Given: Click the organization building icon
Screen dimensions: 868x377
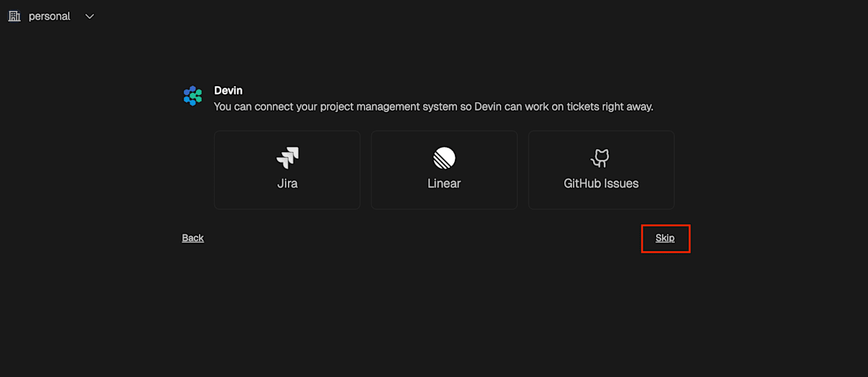Looking at the screenshot, I should click(x=14, y=16).
